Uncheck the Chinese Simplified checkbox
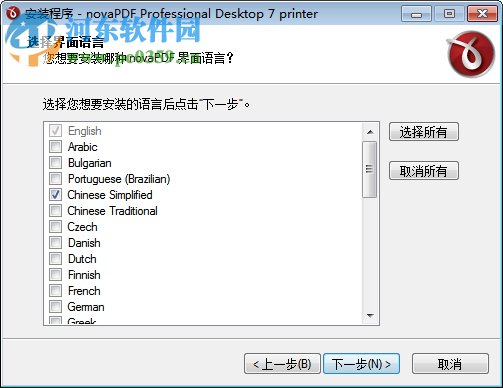Screen dimensions: 503x388 coord(55,194)
